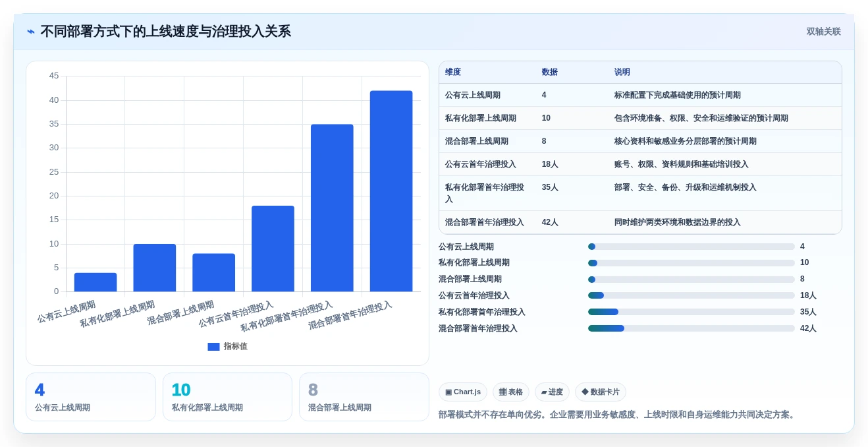Open the data card showing value 10
The height and width of the screenshot is (447, 868).
coord(227,397)
